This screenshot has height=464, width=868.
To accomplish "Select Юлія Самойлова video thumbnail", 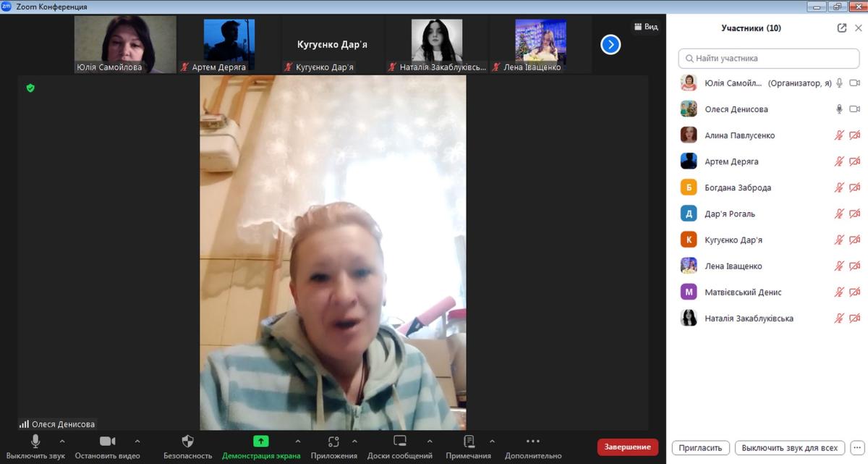I will 125,45.
